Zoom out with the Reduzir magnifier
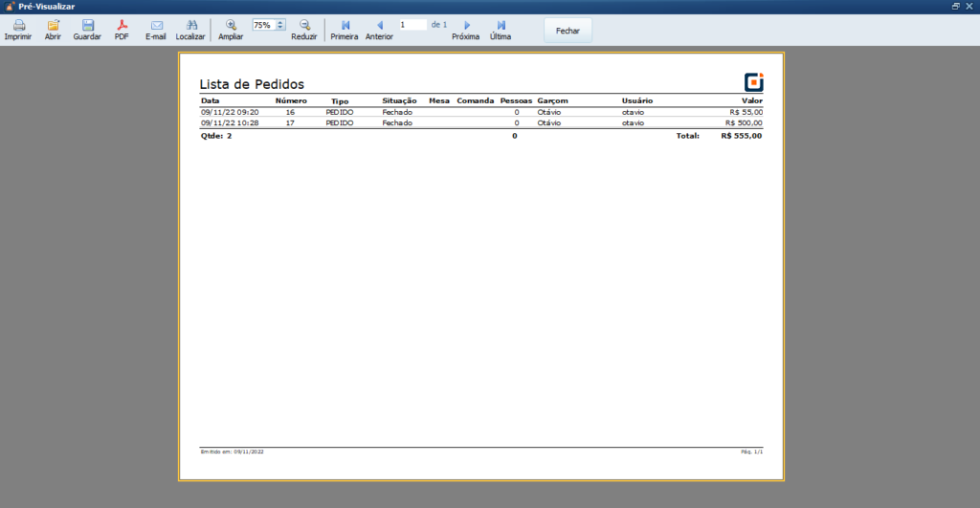Screen dimensions: 980x508 (304, 26)
